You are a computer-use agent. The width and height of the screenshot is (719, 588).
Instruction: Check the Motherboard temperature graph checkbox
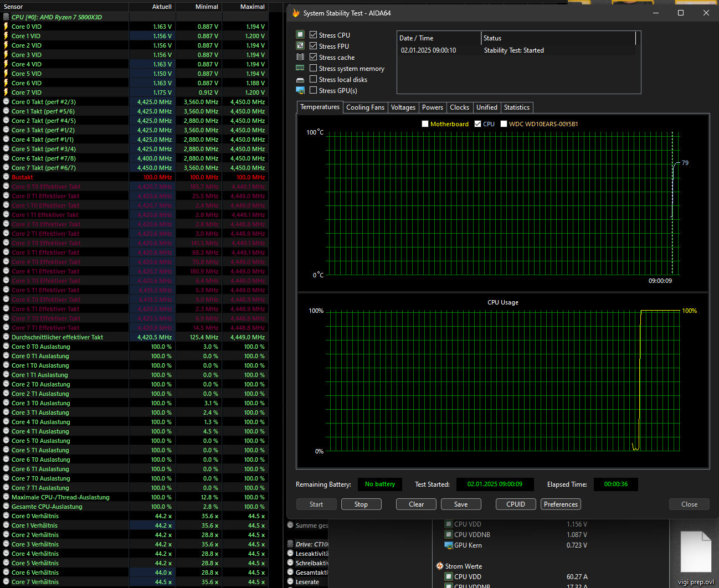click(x=425, y=124)
